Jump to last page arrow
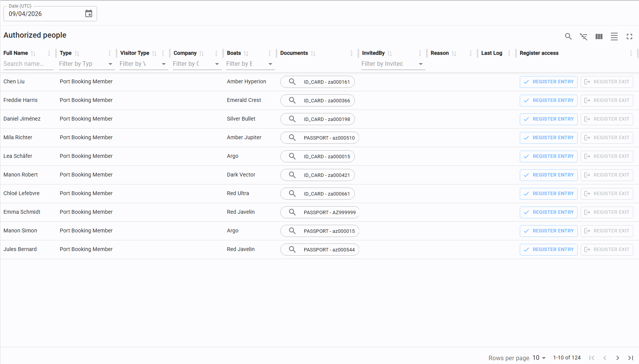 [631, 358]
